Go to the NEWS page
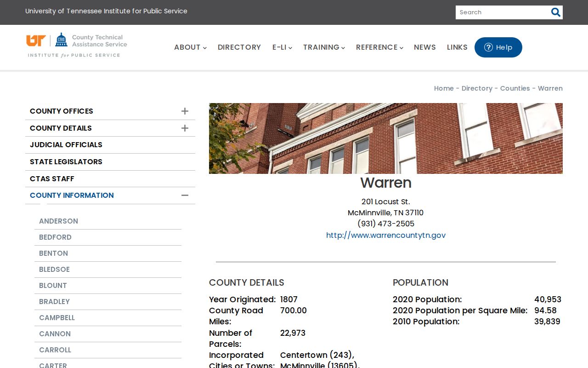Viewport: 588px width, 368px height. pyautogui.click(x=425, y=47)
